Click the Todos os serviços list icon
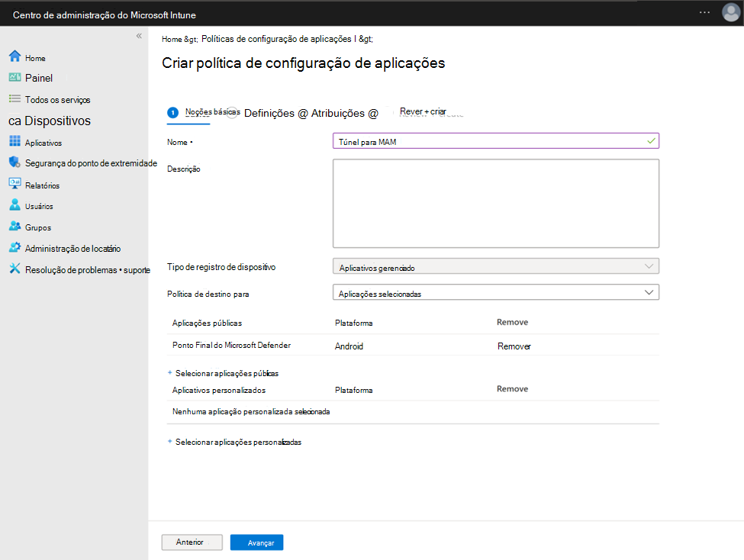Screen dimensions: 744x560 (x=14, y=98)
